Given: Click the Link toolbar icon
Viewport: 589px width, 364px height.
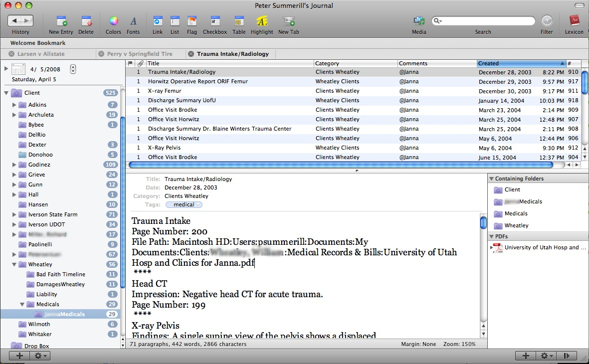Looking at the screenshot, I should tap(158, 21).
